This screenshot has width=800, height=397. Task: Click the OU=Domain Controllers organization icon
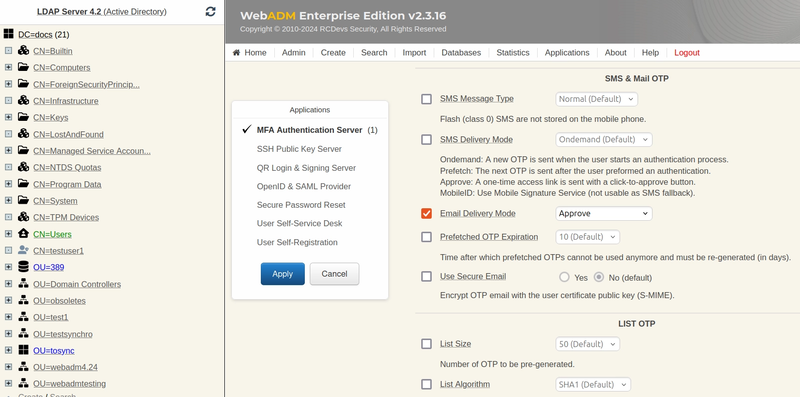[23, 284]
